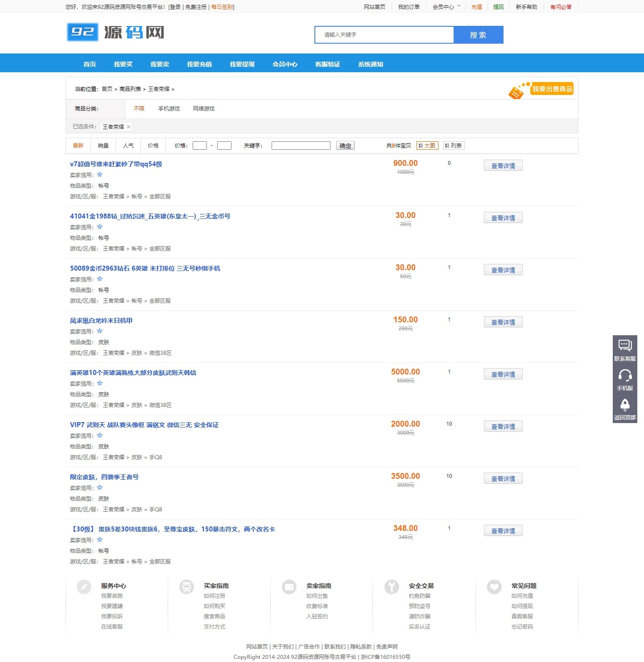
Task: Open 有问必答 link
Action: pyautogui.click(x=561, y=7)
